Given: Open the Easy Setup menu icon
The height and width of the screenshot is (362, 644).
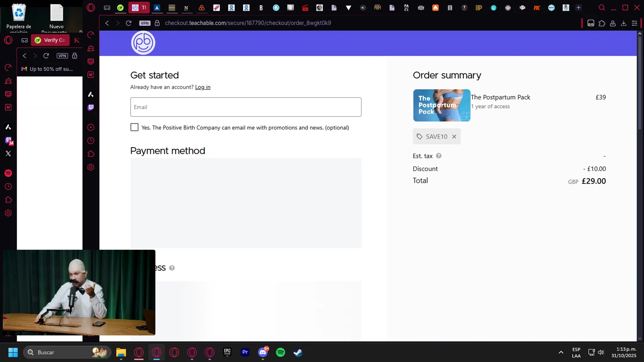Looking at the screenshot, I should coord(635,23).
